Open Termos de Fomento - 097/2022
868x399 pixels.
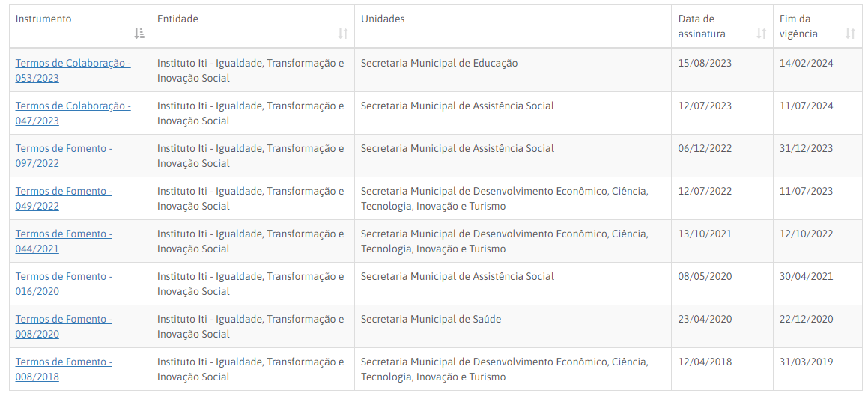(x=64, y=156)
